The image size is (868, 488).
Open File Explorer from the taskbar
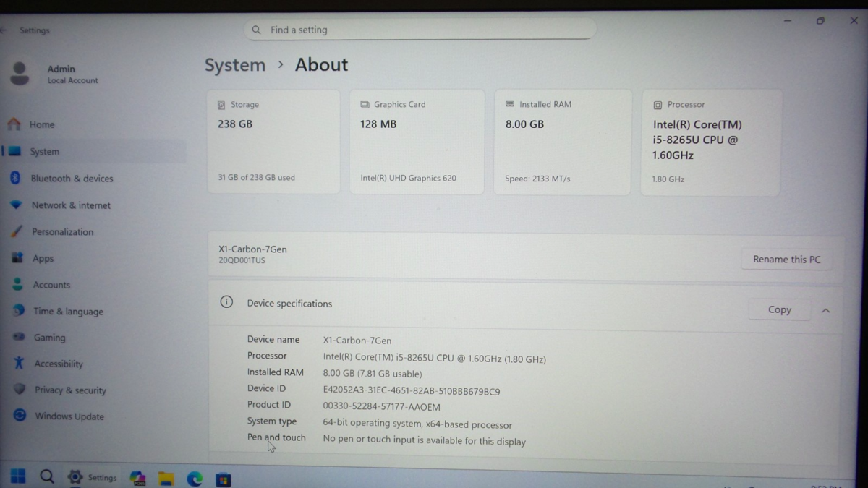[x=166, y=478]
